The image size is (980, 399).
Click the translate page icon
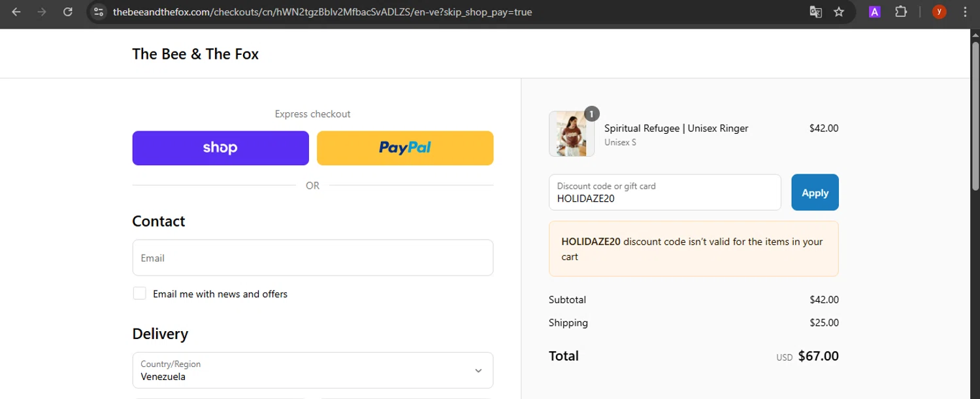[815, 12]
